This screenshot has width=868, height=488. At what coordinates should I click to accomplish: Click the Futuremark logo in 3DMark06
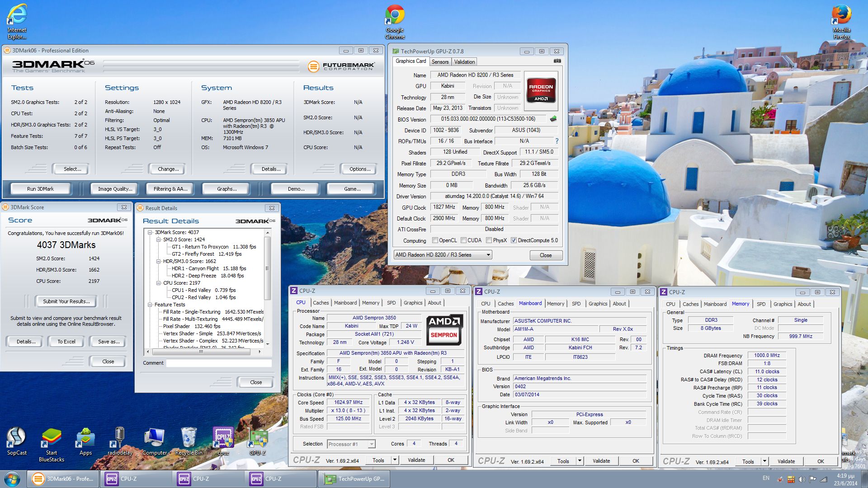click(x=341, y=66)
